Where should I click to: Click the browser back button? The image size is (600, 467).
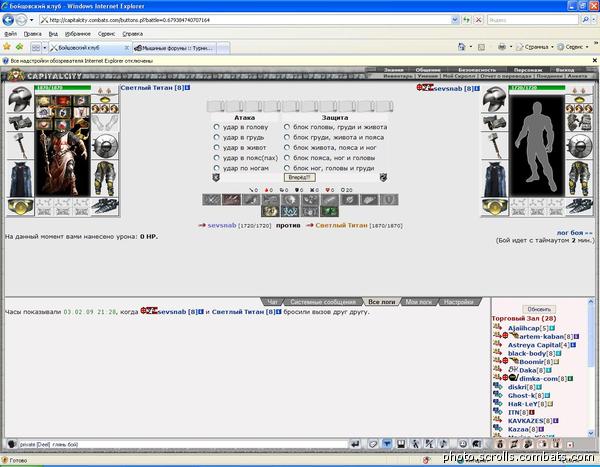coord(8,20)
